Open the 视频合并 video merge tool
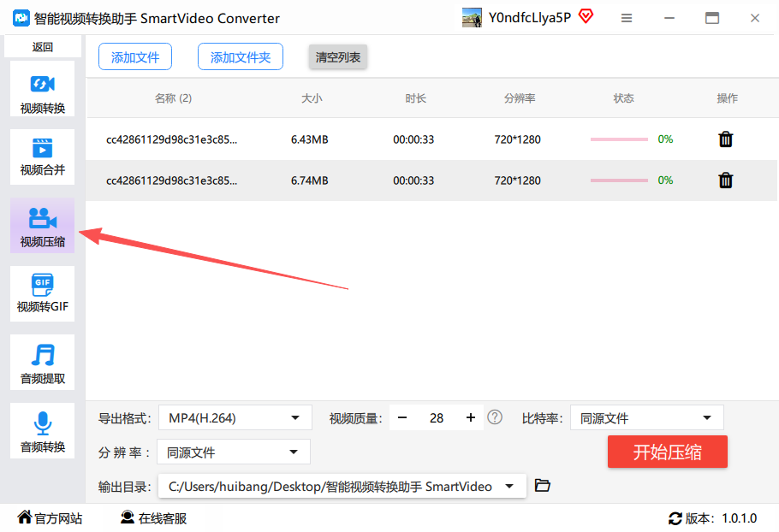The image size is (779, 532). 43,157
